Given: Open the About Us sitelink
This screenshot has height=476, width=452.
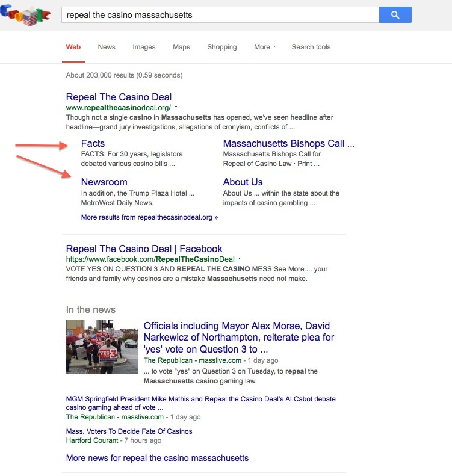Looking at the screenshot, I should click(x=243, y=182).
